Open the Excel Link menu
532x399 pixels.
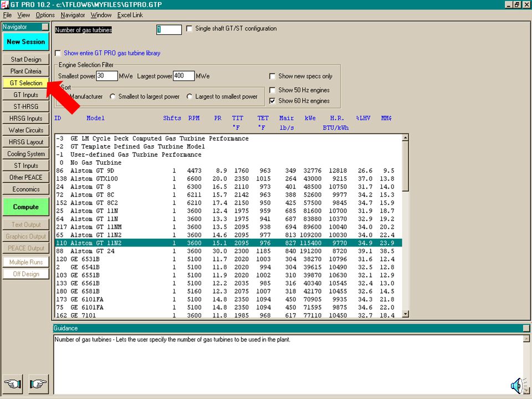click(x=130, y=15)
